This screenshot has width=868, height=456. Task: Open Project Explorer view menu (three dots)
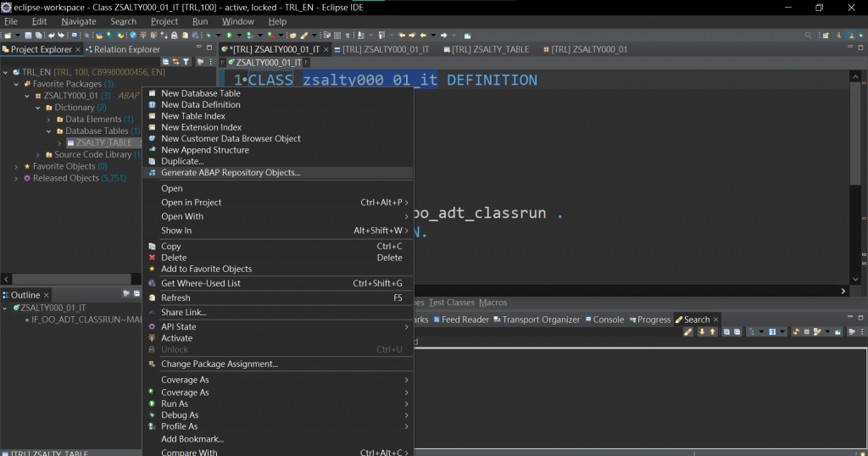tap(210, 61)
